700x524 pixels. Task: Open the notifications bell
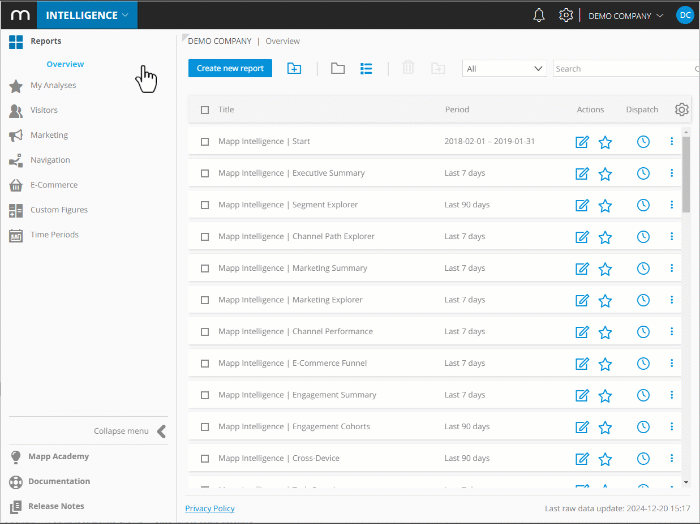[539, 15]
